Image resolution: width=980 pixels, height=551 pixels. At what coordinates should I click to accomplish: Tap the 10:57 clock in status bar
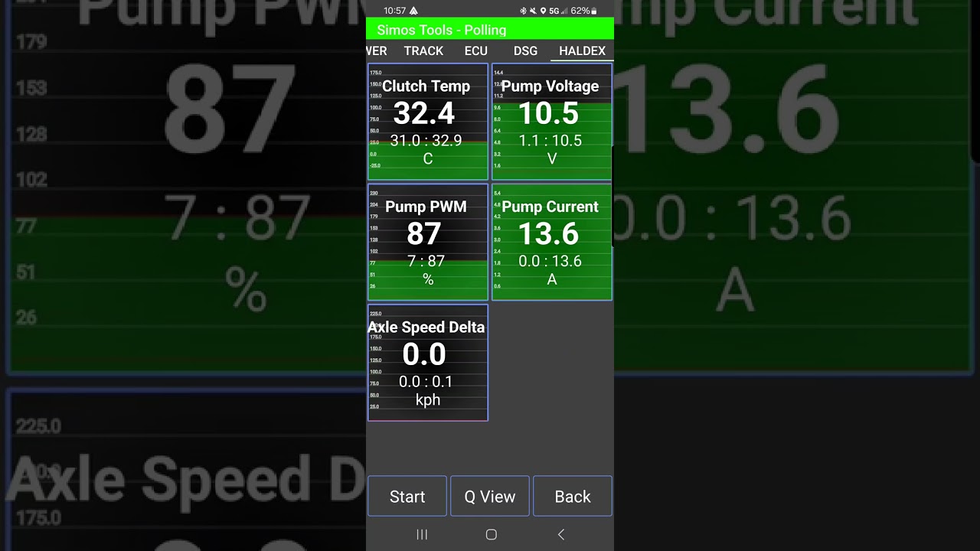395,11
